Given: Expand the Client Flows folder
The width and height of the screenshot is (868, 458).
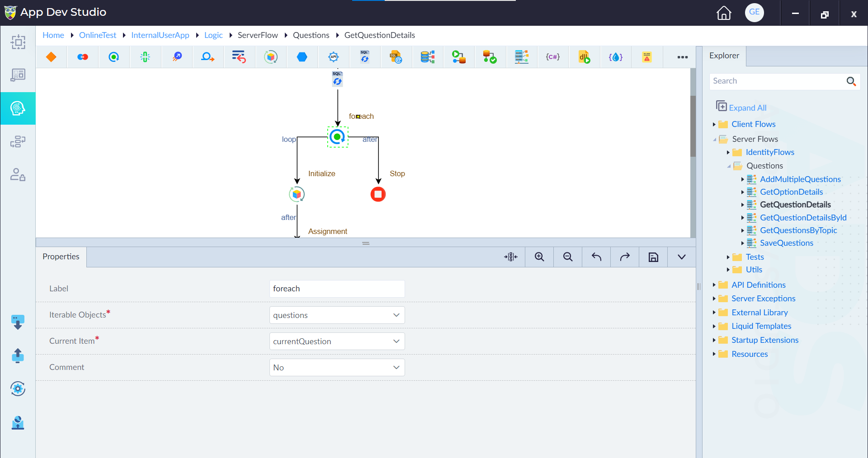Looking at the screenshot, I should coord(714,124).
